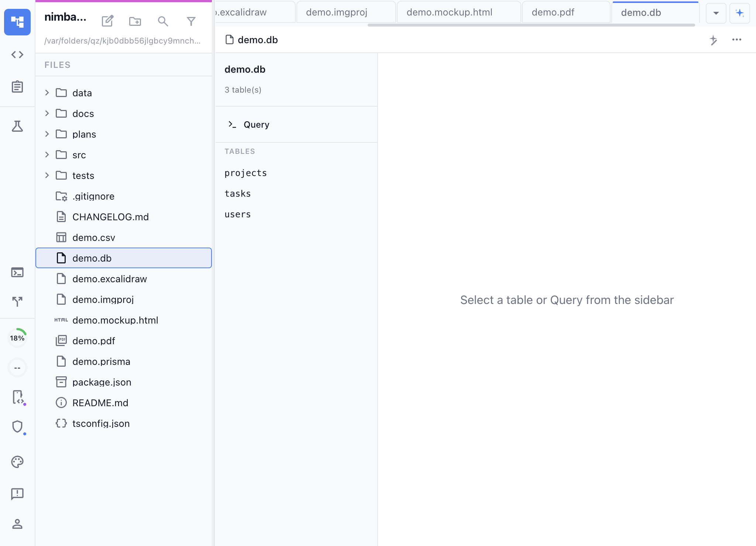Image resolution: width=756 pixels, height=546 pixels.
Task: Open the ellipsis menu for demo.db
Action: tap(737, 40)
